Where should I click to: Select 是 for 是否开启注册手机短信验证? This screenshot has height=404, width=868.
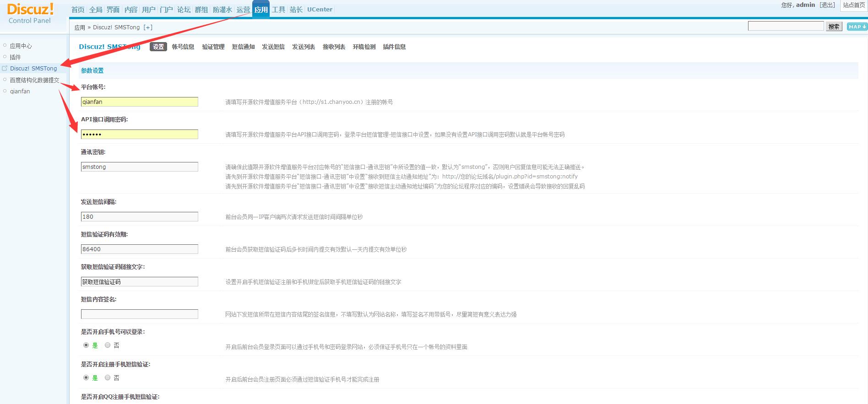tap(86, 378)
